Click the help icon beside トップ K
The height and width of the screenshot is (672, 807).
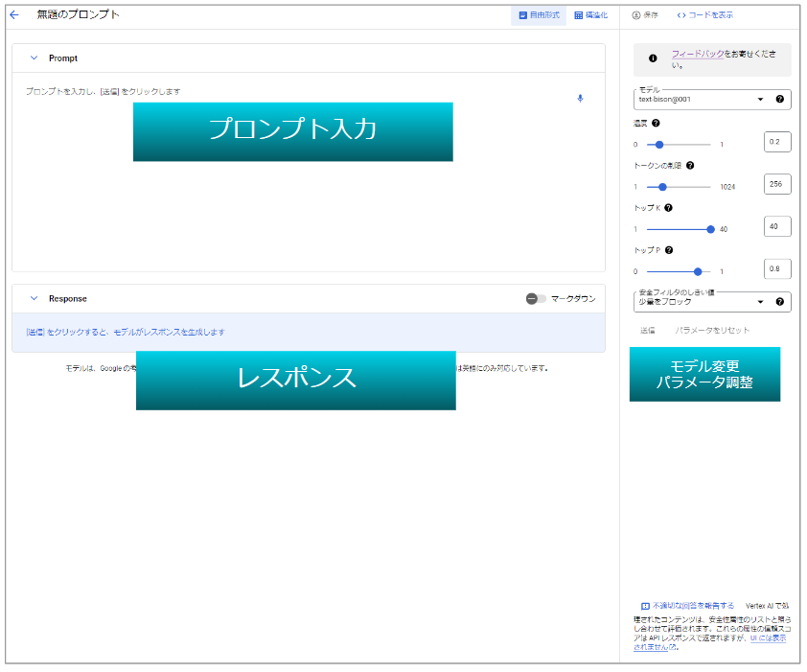click(x=668, y=207)
